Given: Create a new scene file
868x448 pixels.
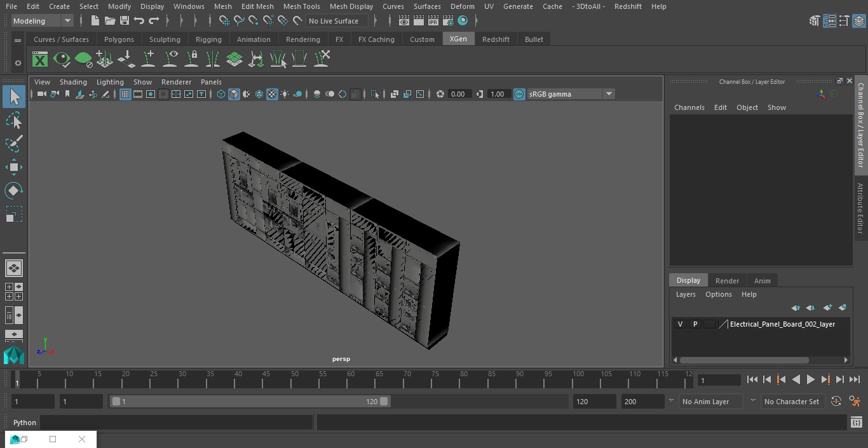Looking at the screenshot, I should [x=95, y=21].
